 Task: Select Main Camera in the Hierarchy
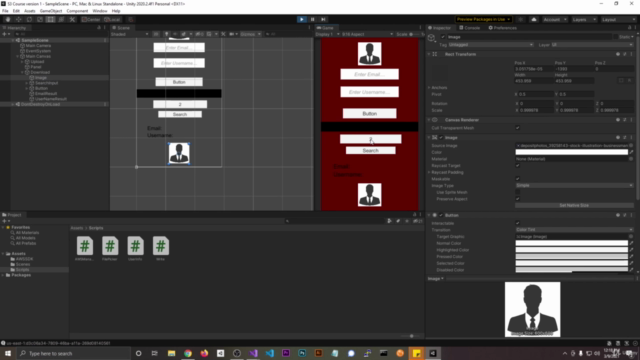[38, 46]
